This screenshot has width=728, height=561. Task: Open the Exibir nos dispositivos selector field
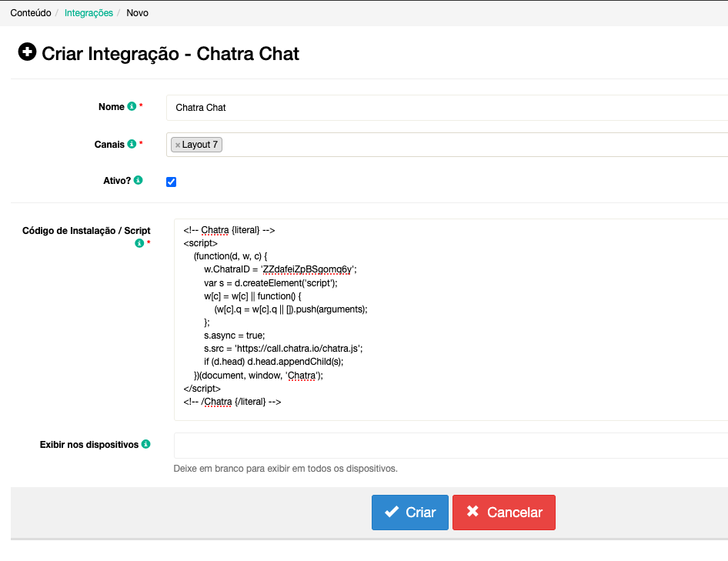coord(451,446)
